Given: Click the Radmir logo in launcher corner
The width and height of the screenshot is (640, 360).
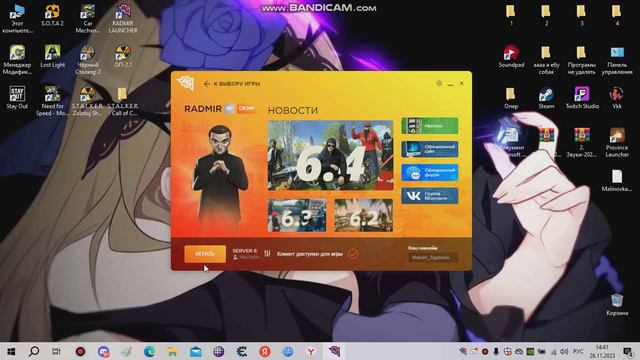Looking at the screenshot, I should 185,83.
